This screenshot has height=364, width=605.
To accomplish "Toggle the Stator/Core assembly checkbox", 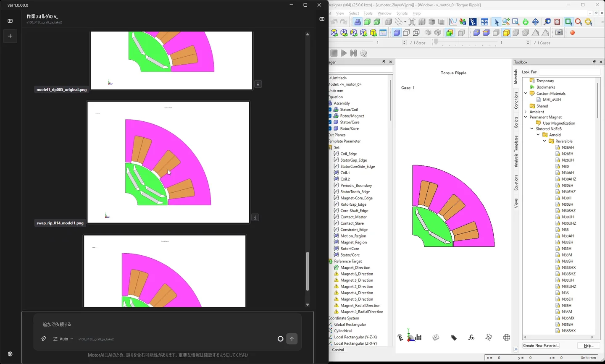I will [330, 122].
